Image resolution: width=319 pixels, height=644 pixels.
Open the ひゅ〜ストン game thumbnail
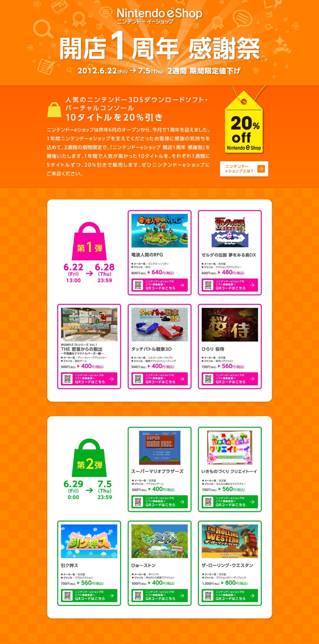[x=159, y=541]
